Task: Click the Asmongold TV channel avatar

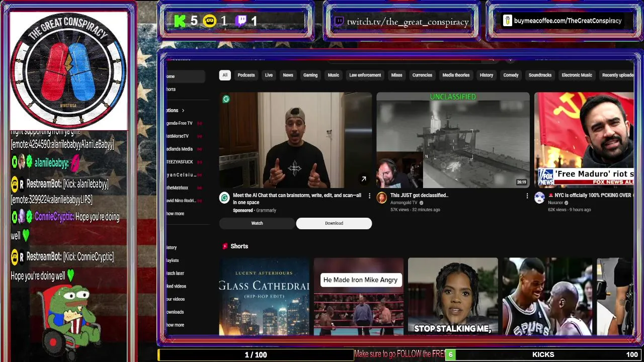Action: tap(382, 198)
